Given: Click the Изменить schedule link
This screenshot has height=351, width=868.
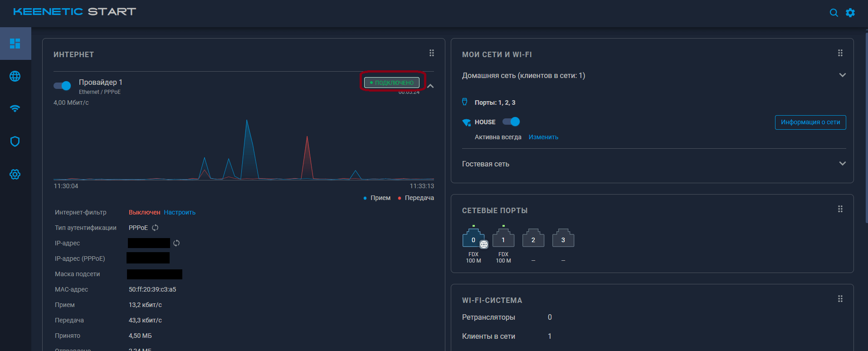Looking at the screenshot, I should click(543, 137).
